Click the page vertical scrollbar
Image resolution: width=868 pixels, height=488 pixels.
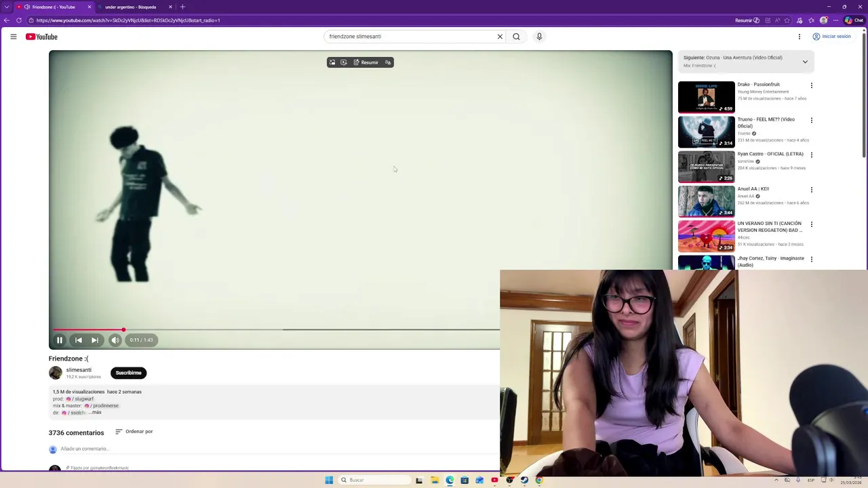(864, 95)
